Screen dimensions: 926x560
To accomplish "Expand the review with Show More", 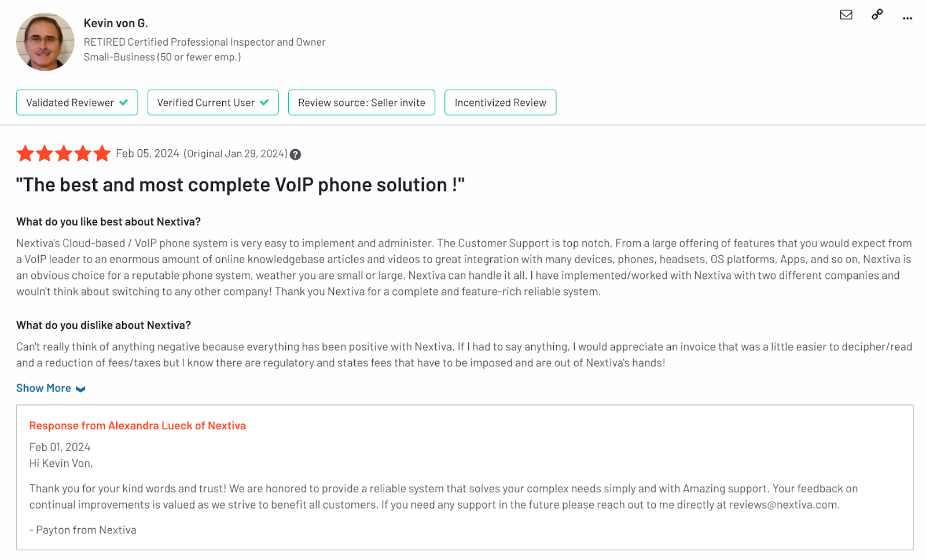I will point(43,388).
